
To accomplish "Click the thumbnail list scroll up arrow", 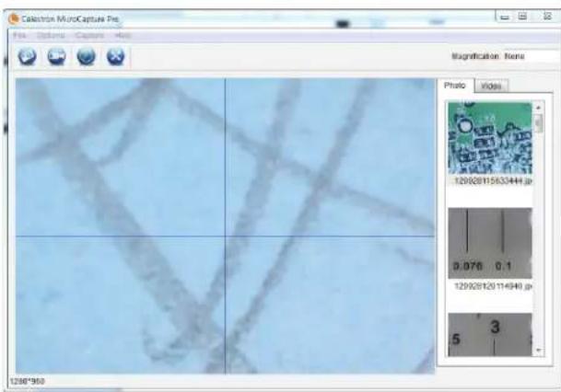I will [x=539, y=107].
